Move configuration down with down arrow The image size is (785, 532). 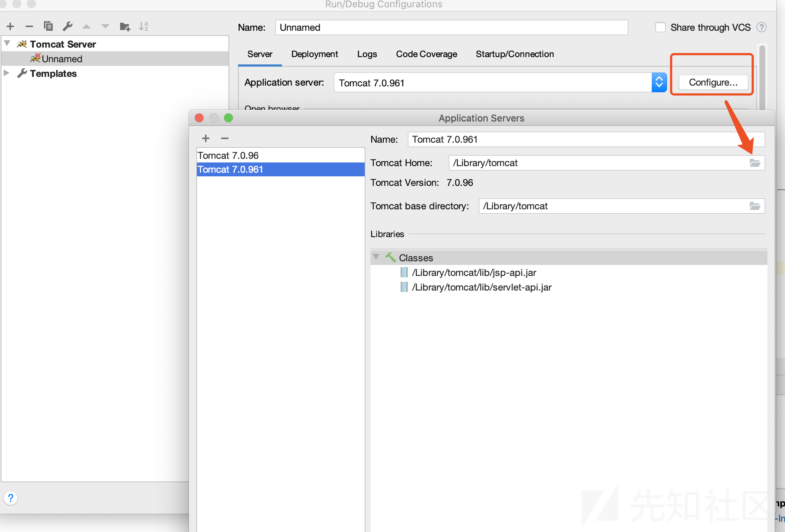click(x=105, y=26)
